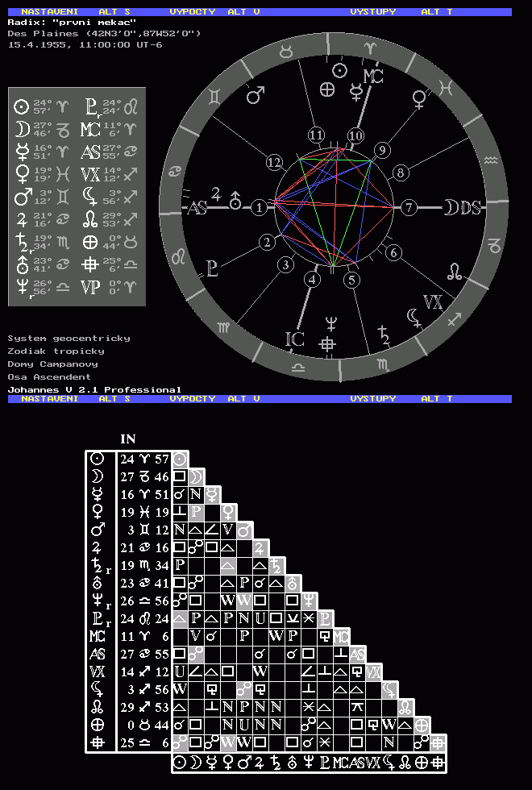The width and height of the screenshot is (532, 790).
Task: Select the Mars glyph on the chart wheel
Action: coord(256,96)
